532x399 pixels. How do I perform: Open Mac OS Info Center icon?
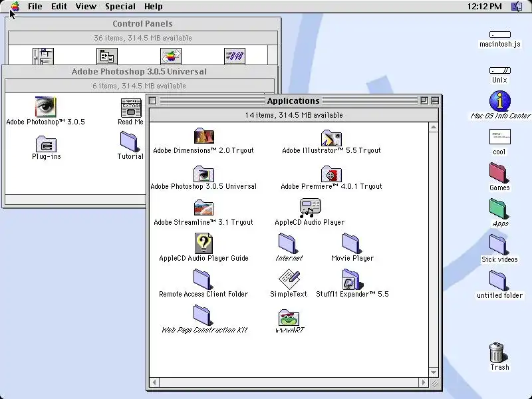coord(500,101)
